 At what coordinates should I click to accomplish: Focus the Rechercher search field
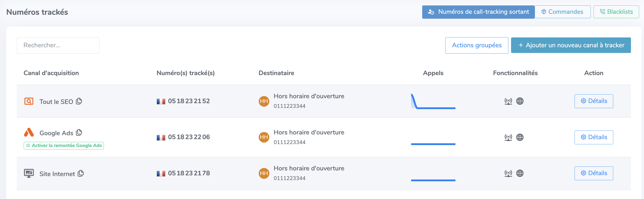click(58, 45)
